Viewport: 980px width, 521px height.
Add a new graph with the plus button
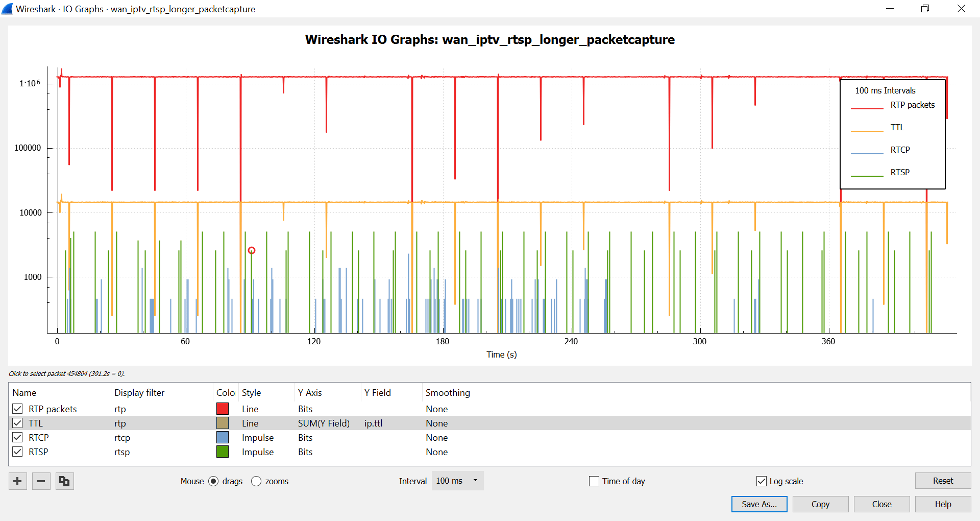[x=17, y=481]
